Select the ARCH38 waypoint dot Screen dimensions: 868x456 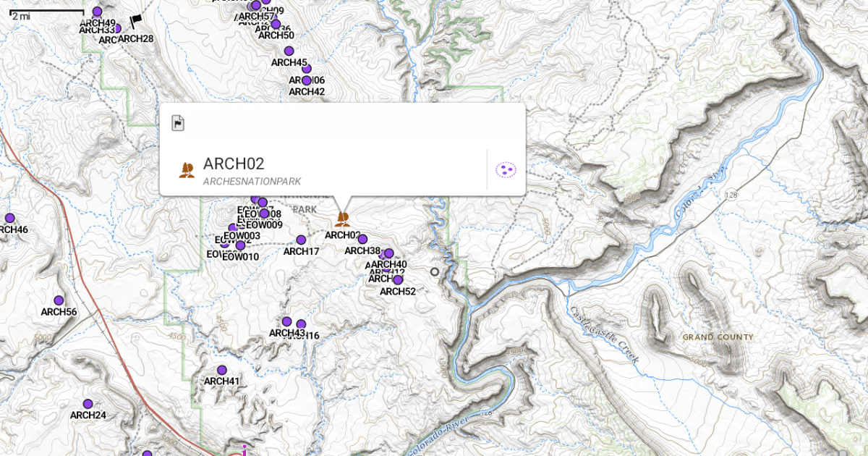362,240
